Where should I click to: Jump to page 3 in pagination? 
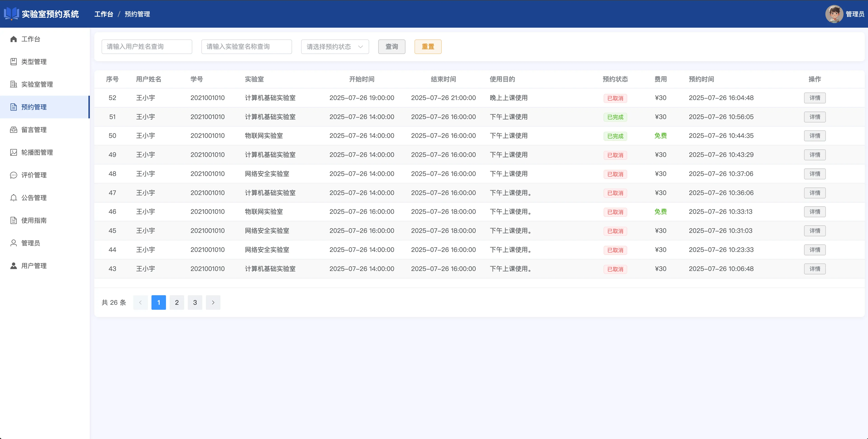(x=195, y=302)
